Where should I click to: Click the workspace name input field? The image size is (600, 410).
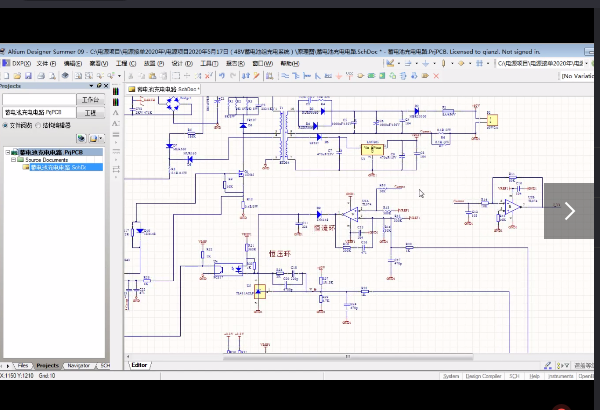coord(39,100)
